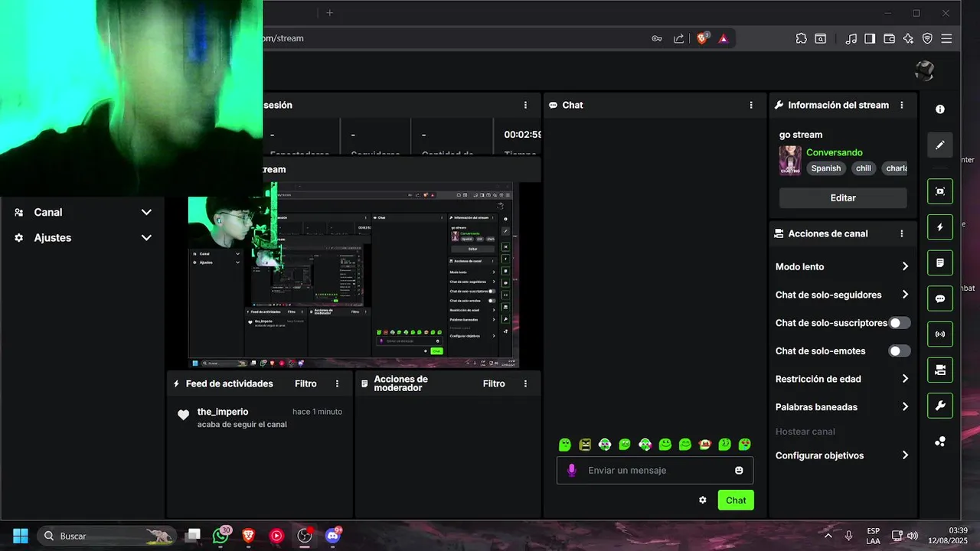Toggle browser sidebar panel icon
Image resolution: width=980 pixels, height=551 pixels.
tap(870, 38)
